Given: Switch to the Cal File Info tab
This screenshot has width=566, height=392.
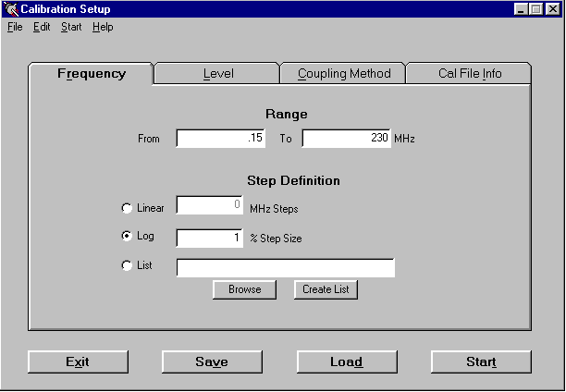Looking at the screenshot, I should [469, 74].
